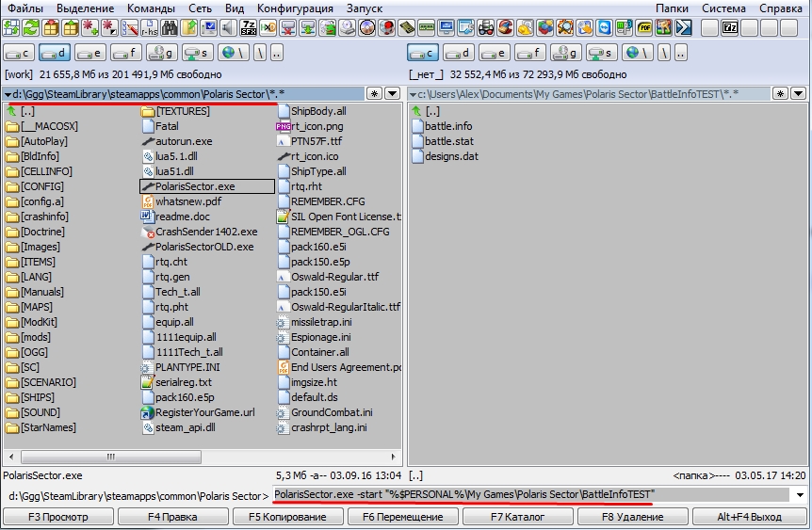812x530 pixels.
Task: Open the Выделение menu
Action: (x=86, y=8)
